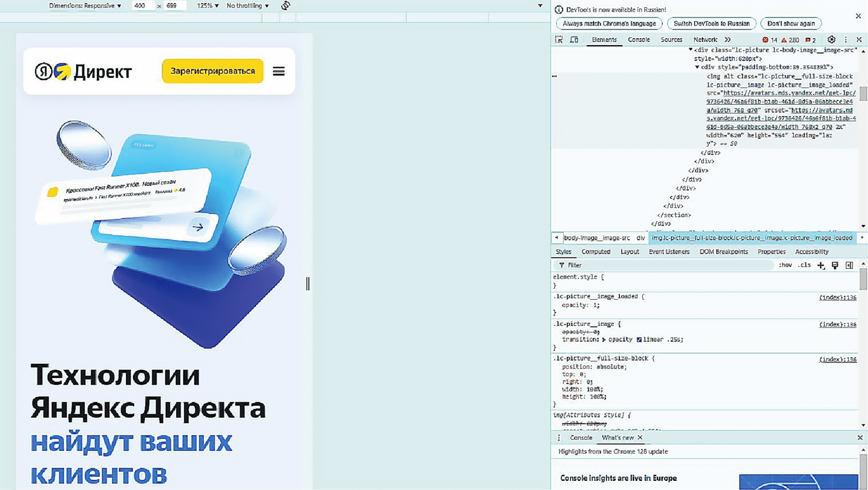
Task: Open the Sources tab
Action: tap(672, 40)
